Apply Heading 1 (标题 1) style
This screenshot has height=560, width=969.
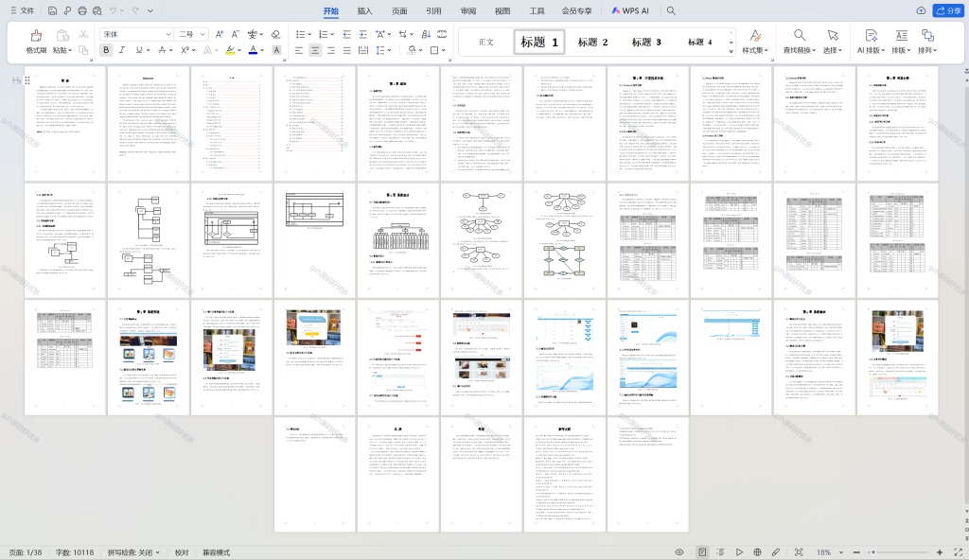(x=538, y=42)
